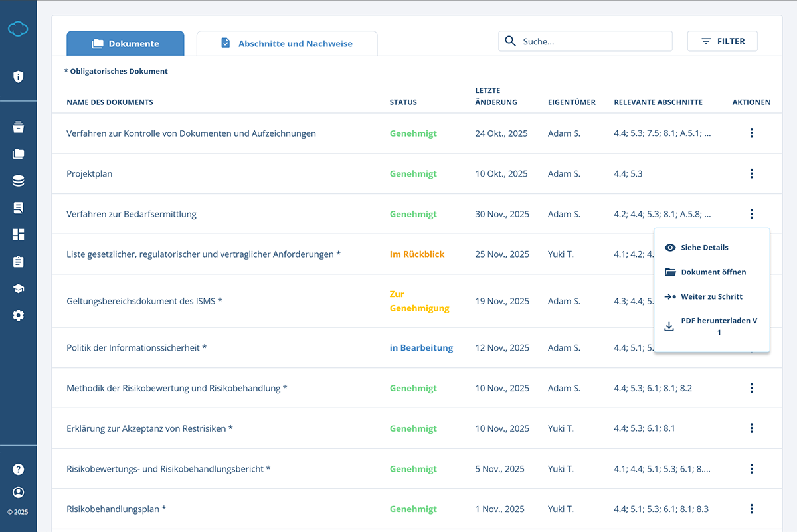Screen dimensions: 797x532
Task: Click the help question mark icon
Action: (18, 469)
